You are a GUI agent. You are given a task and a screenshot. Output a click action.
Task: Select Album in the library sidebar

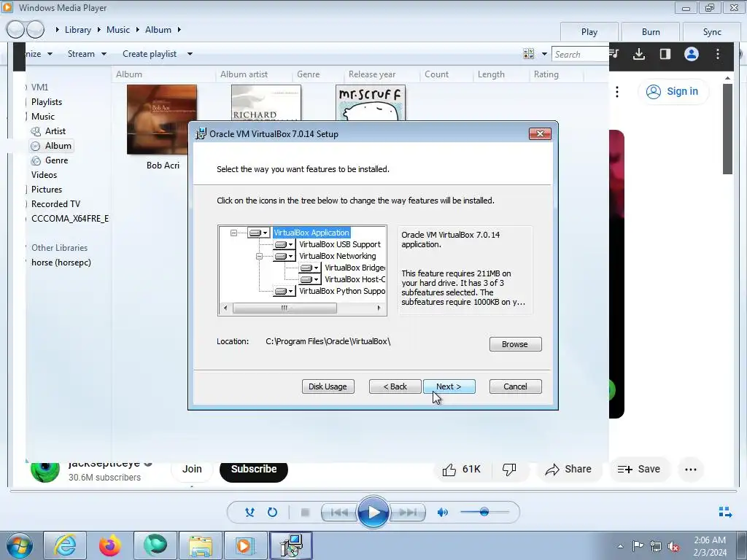click(x=52, y=146)
